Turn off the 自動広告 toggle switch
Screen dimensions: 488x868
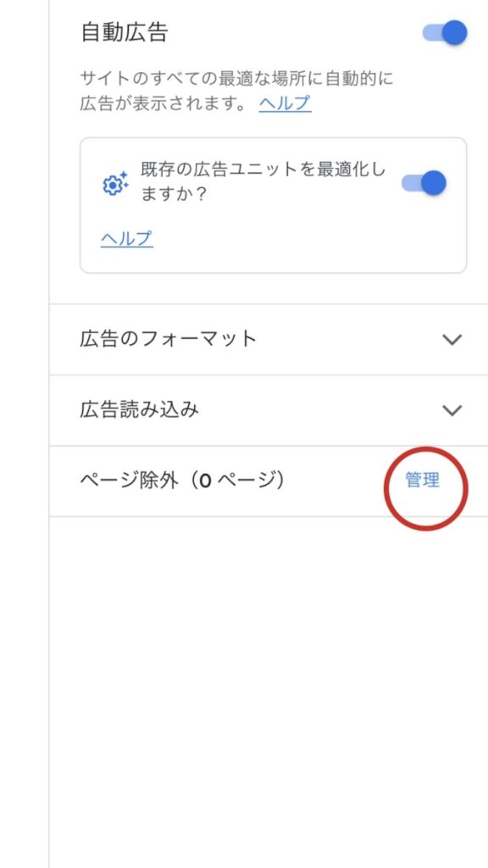445,33
